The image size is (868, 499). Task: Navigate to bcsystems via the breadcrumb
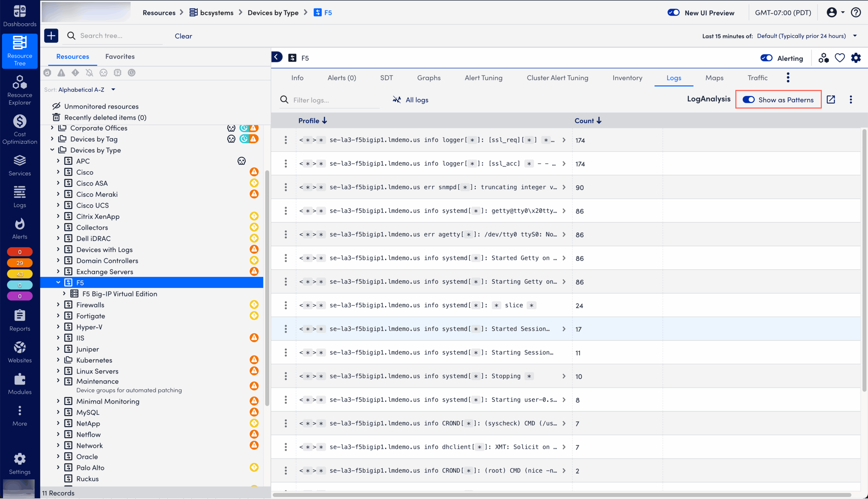[216, 12]
